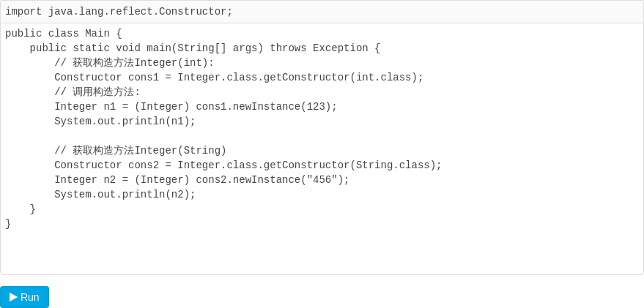The width and height of the screenshot is (644, 308).
Task: Click the System.out.println(n2) line
Action: click(125, 195)
